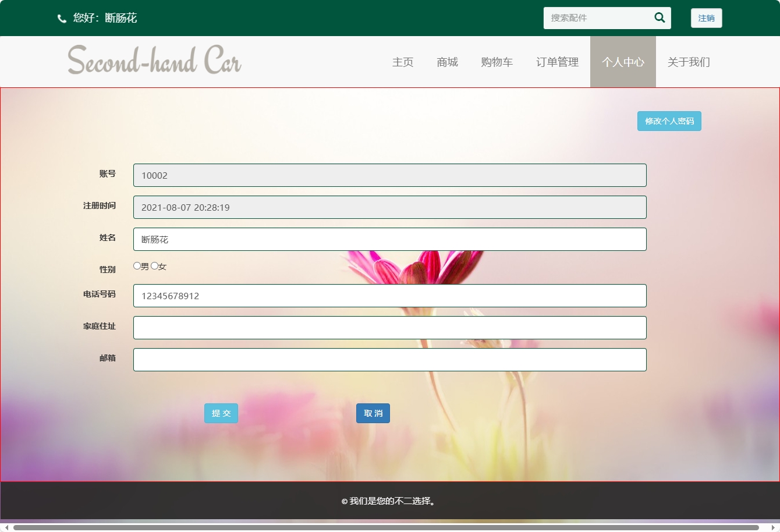This screenshot has width=780, height=532.
Task: Open the 主页 nav item
Action: click(403, 62)
